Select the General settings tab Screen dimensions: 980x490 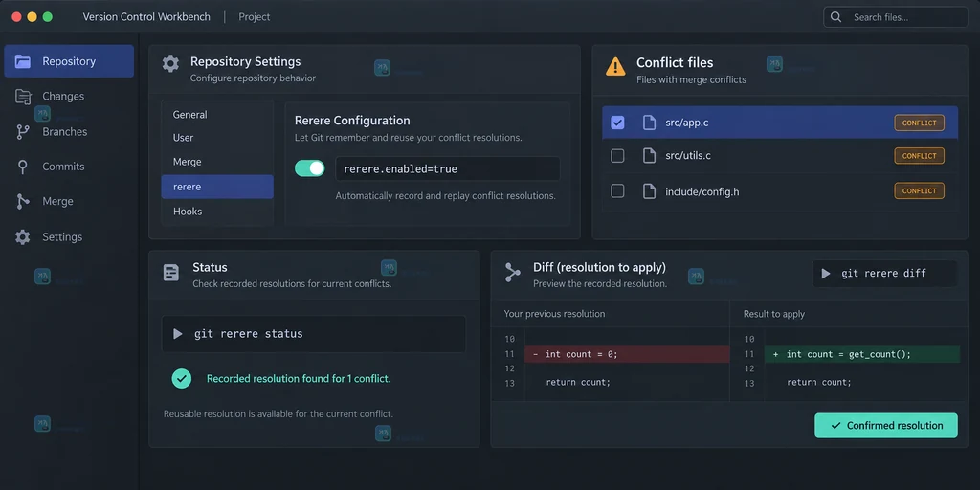click(x=217, y=115)
